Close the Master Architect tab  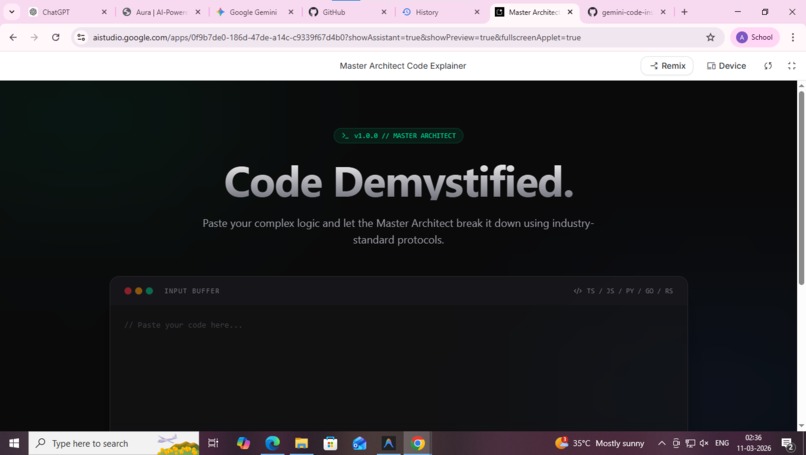pos(570,12)
